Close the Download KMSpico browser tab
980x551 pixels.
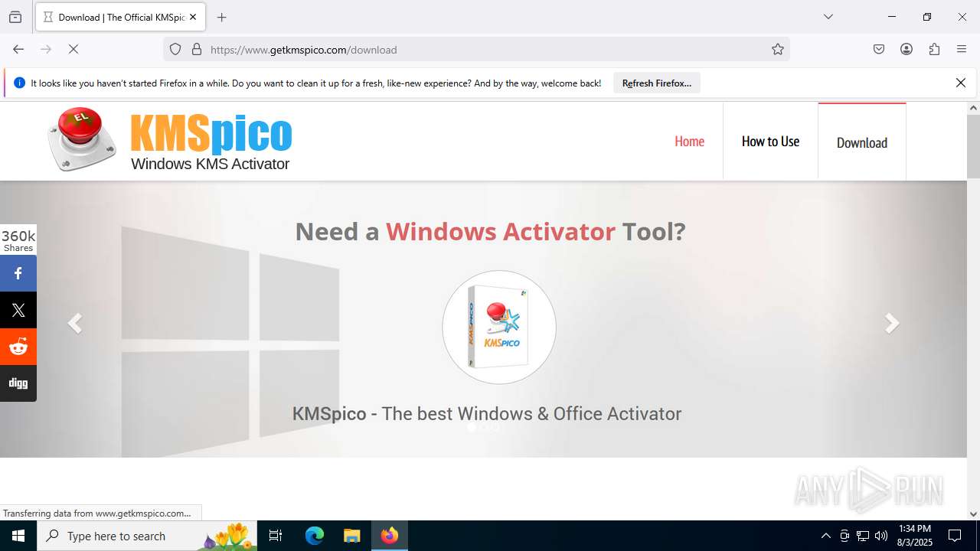pos(193,17)
